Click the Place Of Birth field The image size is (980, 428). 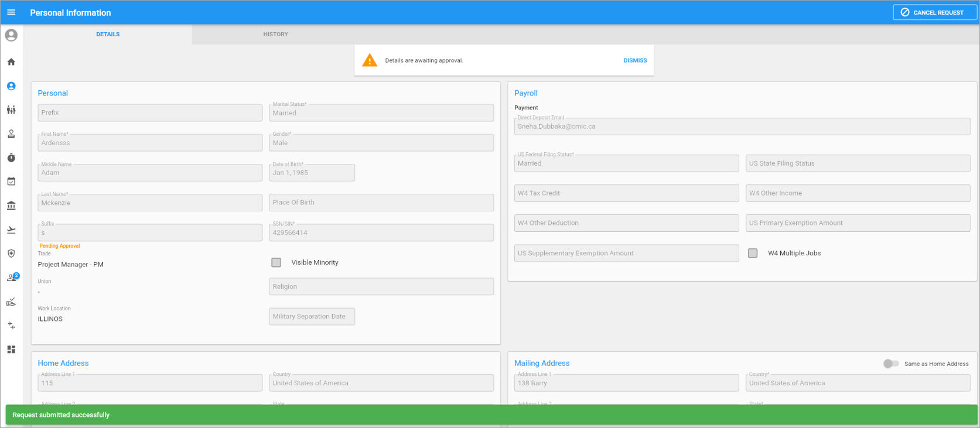pos(381,203)
